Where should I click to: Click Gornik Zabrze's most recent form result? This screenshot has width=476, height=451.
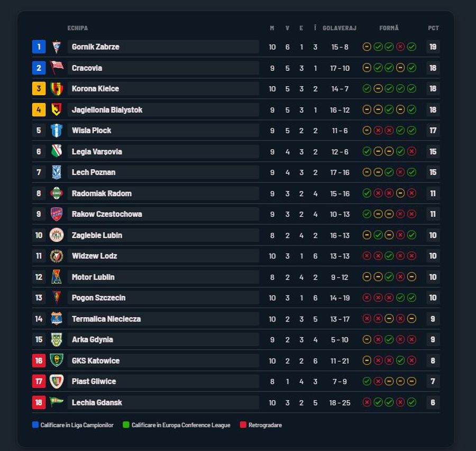click(x=411, y=47)
